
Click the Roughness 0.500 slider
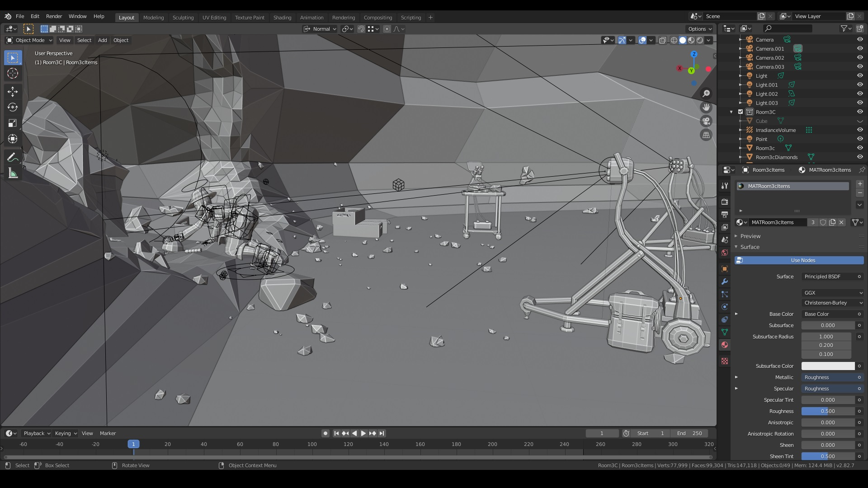coord(828,412)
